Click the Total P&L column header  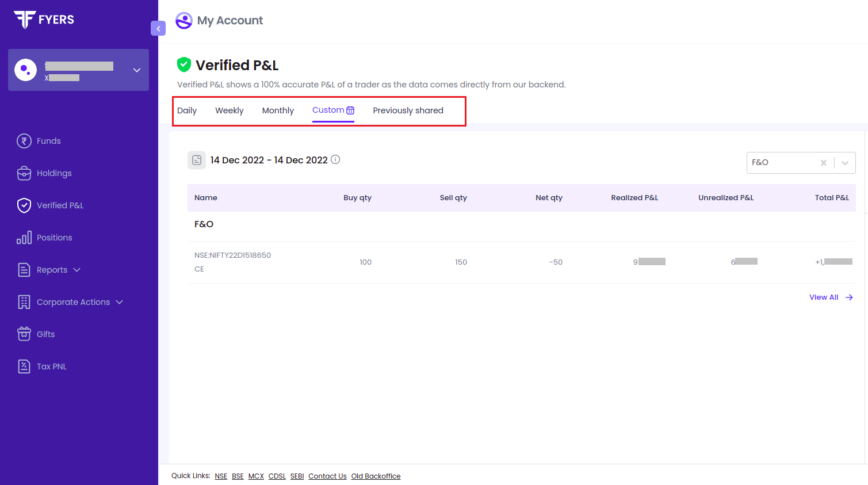pos(832,198)
